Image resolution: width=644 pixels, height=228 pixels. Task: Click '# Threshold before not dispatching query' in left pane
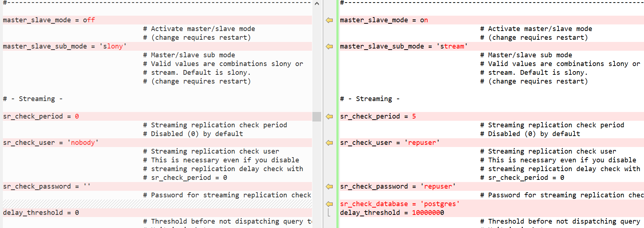tap(224, 221)
